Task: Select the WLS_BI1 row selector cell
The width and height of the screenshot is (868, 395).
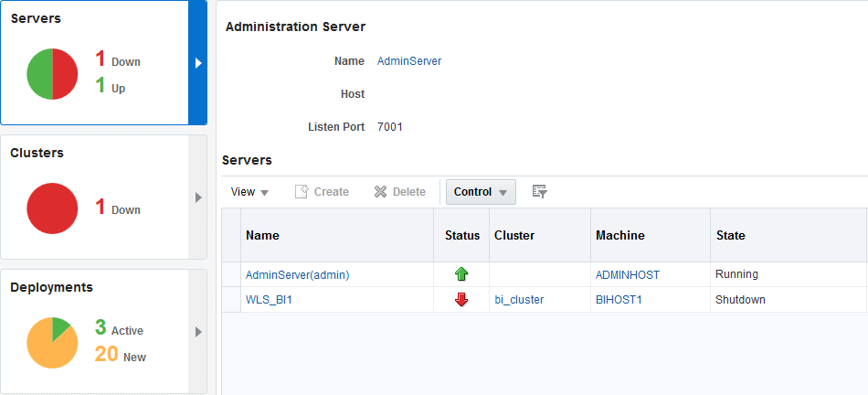Action: pos(231,300)
